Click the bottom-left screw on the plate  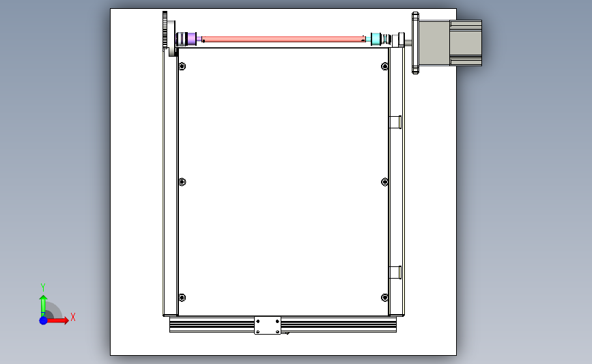tap(182, 298)
